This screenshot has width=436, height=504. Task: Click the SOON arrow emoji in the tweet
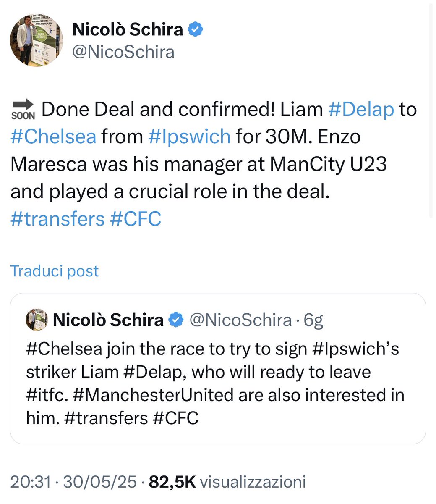coord(23,110)
